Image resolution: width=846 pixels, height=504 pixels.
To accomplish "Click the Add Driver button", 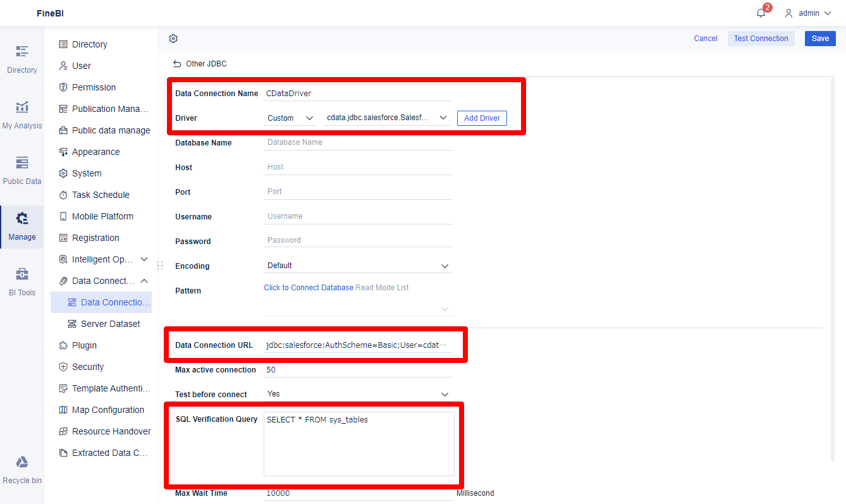I will tap(482, 118).
